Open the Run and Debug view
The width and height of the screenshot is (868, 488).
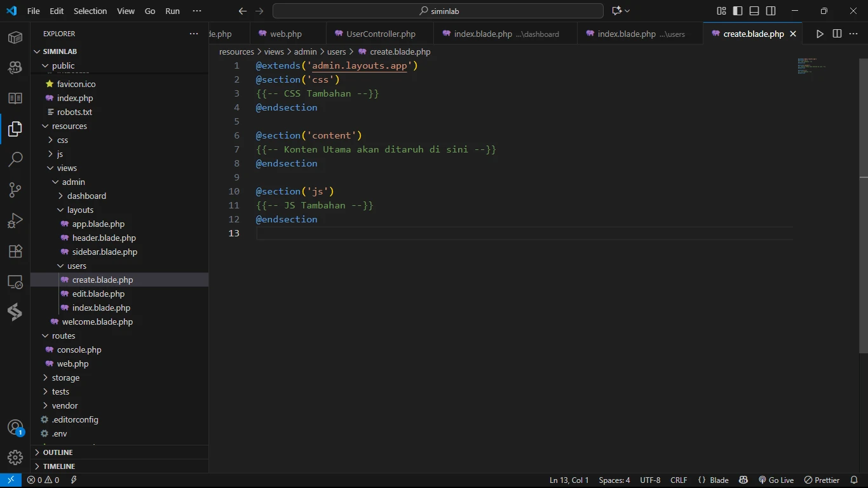15,220
